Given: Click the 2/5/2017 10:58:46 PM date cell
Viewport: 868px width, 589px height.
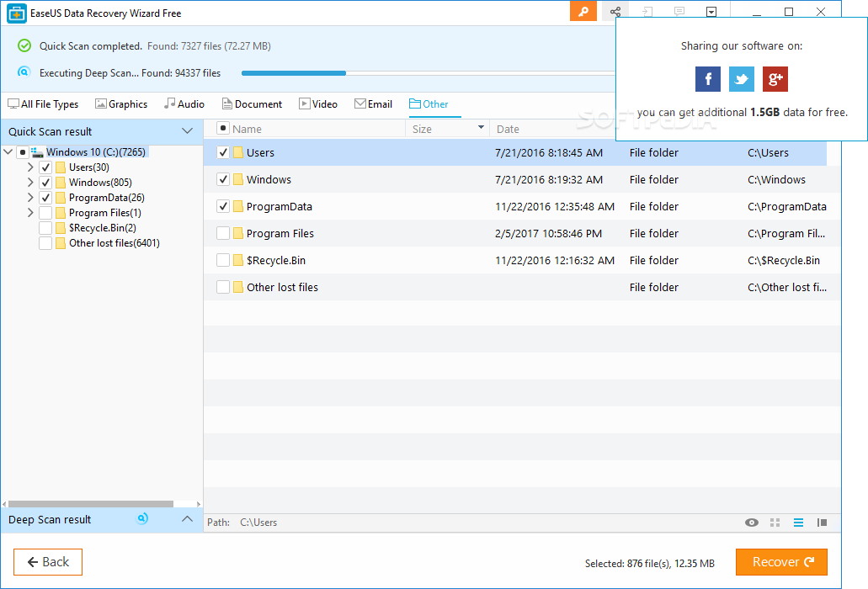Looking at the screenshot, I should coord(548,233).
